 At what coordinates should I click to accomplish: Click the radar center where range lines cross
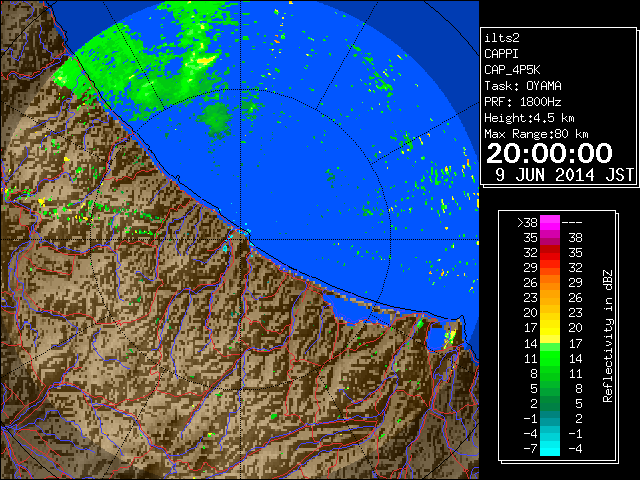[241, 239]
